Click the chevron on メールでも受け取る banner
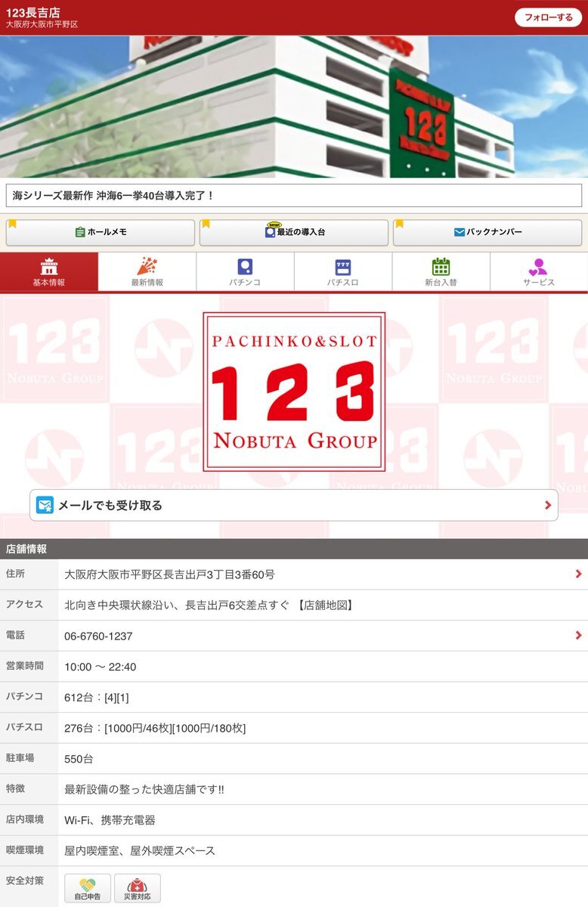 pyautogui.click(x=548, y=505)
